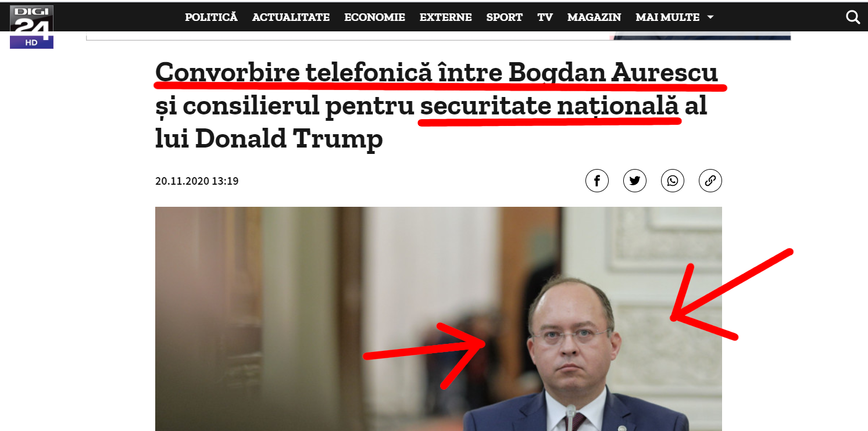Share article via WhatsApp
868x431 pixels.
click(x=672, y=181)
